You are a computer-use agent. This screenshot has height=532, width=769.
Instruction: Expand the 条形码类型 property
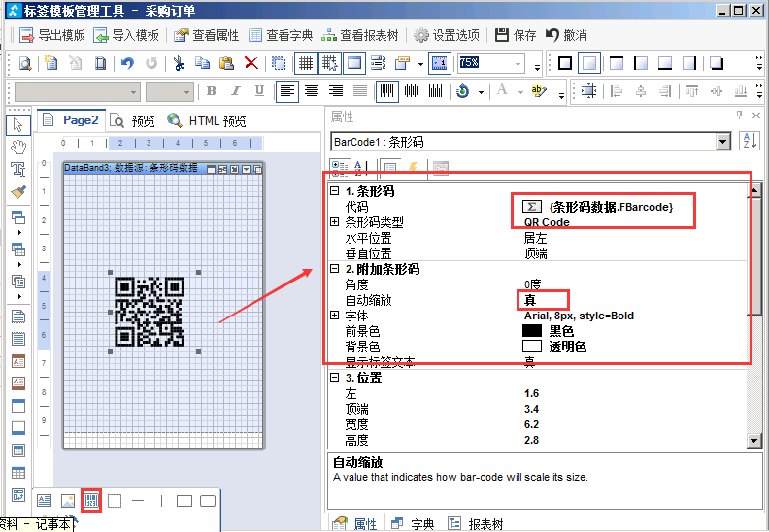[x=334, y=222]
